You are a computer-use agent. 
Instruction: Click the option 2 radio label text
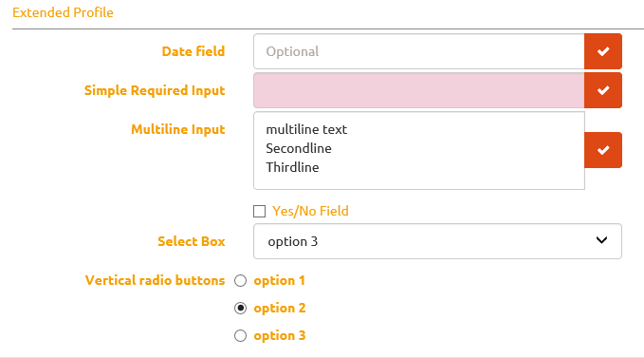point(280,309)
